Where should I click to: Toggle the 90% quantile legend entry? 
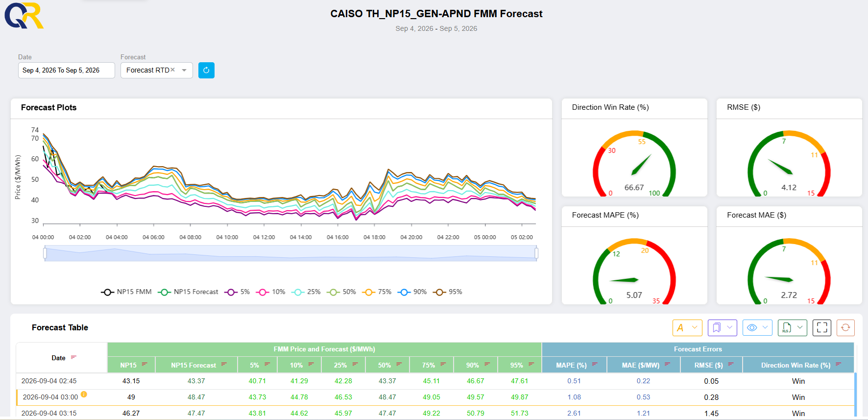click(x=412, y=292)
